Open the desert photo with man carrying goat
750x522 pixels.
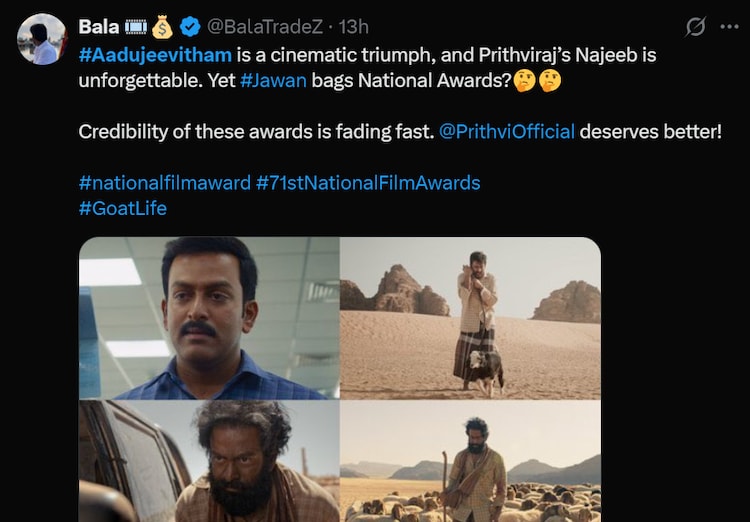pos(471,318)
